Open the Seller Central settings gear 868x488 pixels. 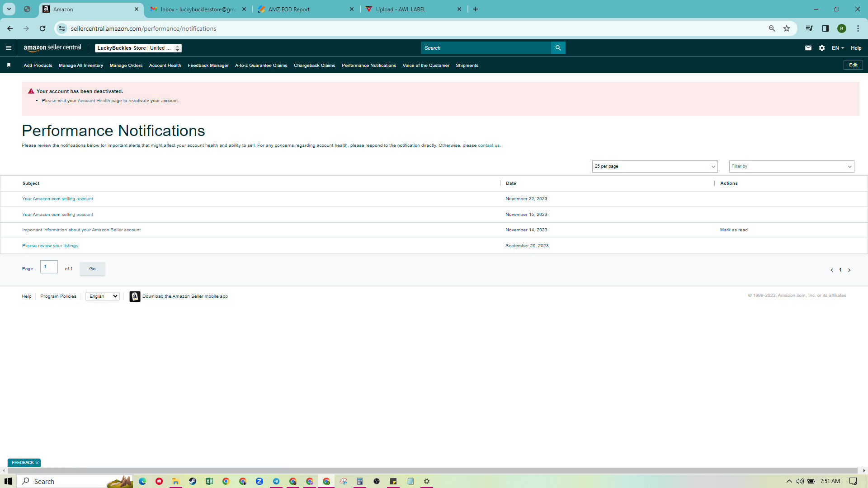click(x=822, y=48)
